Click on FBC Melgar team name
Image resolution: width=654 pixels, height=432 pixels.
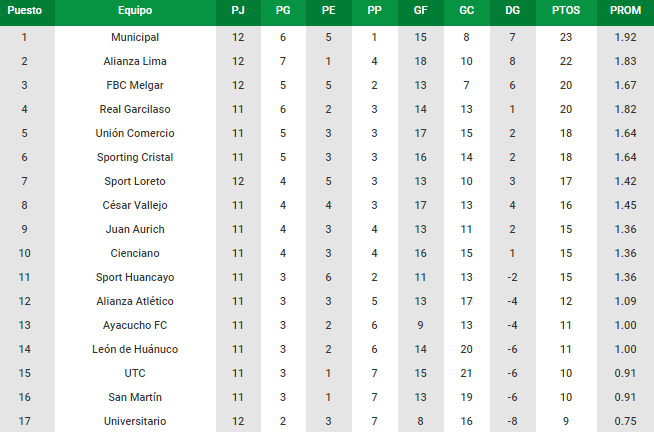tap(135, 85)
